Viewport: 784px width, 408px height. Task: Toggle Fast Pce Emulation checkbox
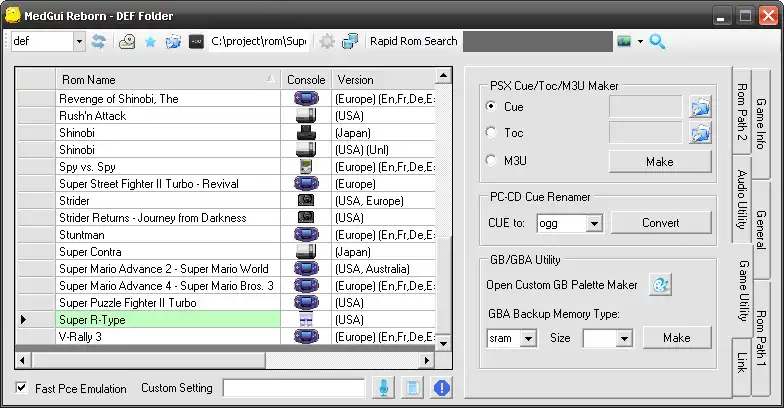(x=21, y=388)
